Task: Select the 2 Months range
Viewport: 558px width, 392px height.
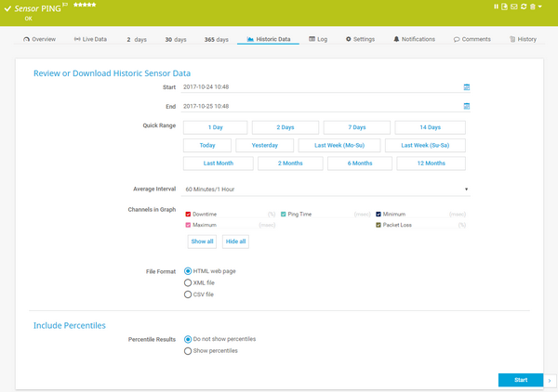Action: click(x=290, y=163)
